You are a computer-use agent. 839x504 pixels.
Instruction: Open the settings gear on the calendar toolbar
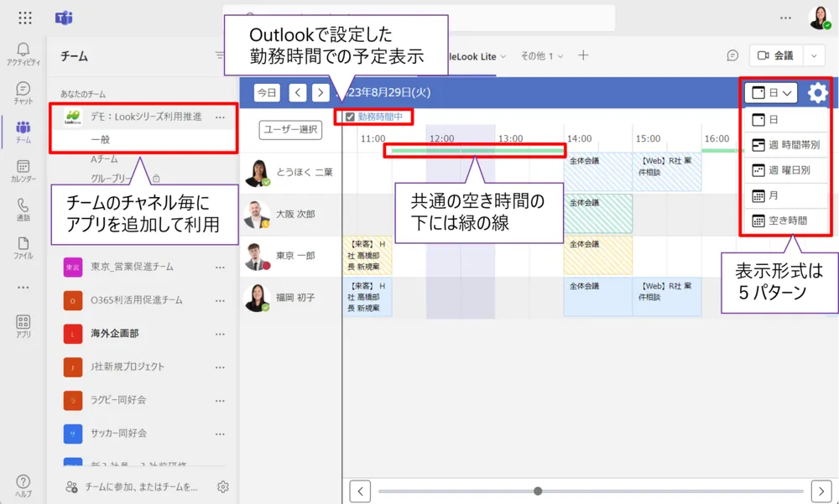[x=817, y=93]
